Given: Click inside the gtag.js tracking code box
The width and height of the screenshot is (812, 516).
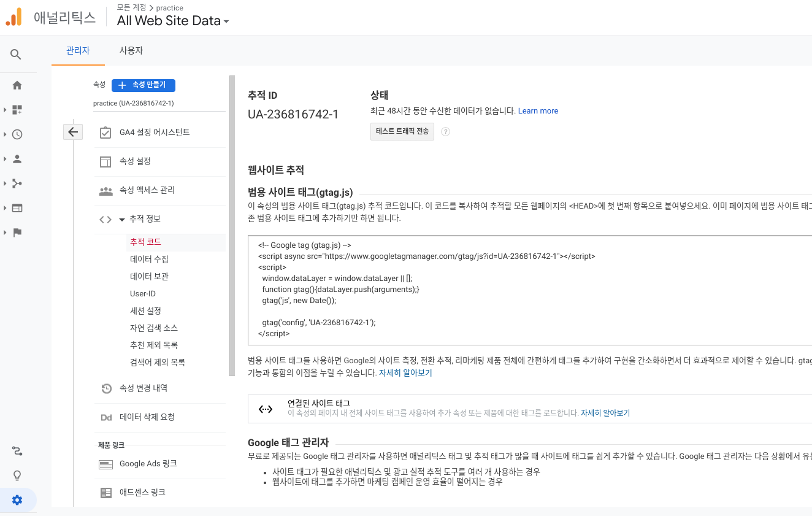Looking at the screenshot, I should pos(530,290).
